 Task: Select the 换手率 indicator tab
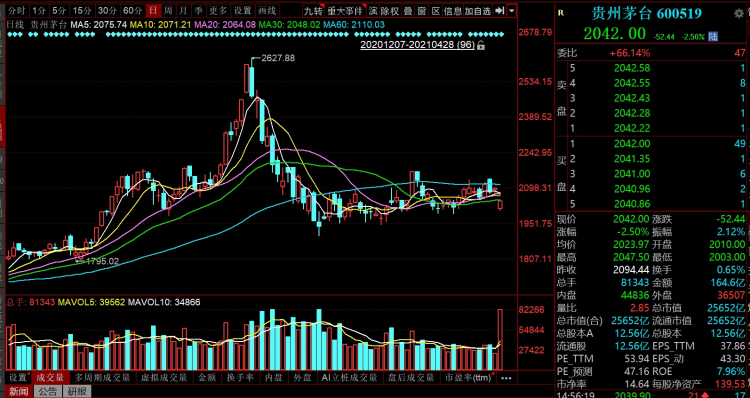tap(240, 378)
